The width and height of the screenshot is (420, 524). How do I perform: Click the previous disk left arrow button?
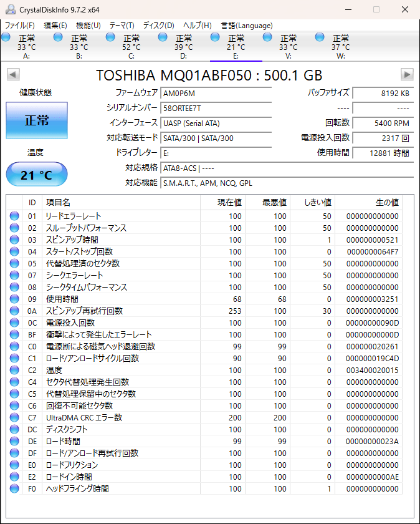[12, 75]
